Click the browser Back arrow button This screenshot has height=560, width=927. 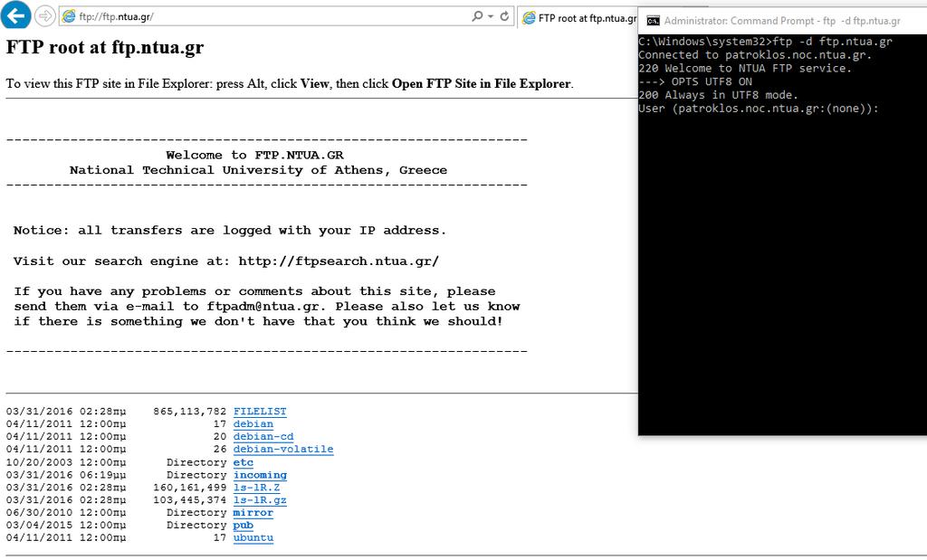pyautogui.click(x=15, y=14)
